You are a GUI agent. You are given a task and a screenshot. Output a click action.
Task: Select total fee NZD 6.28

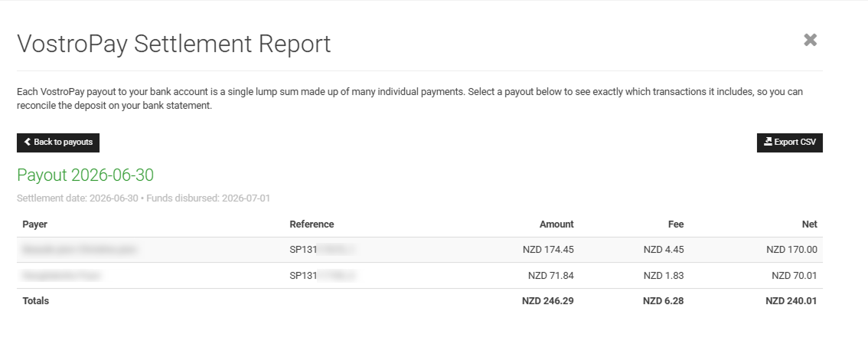point(663,301)
